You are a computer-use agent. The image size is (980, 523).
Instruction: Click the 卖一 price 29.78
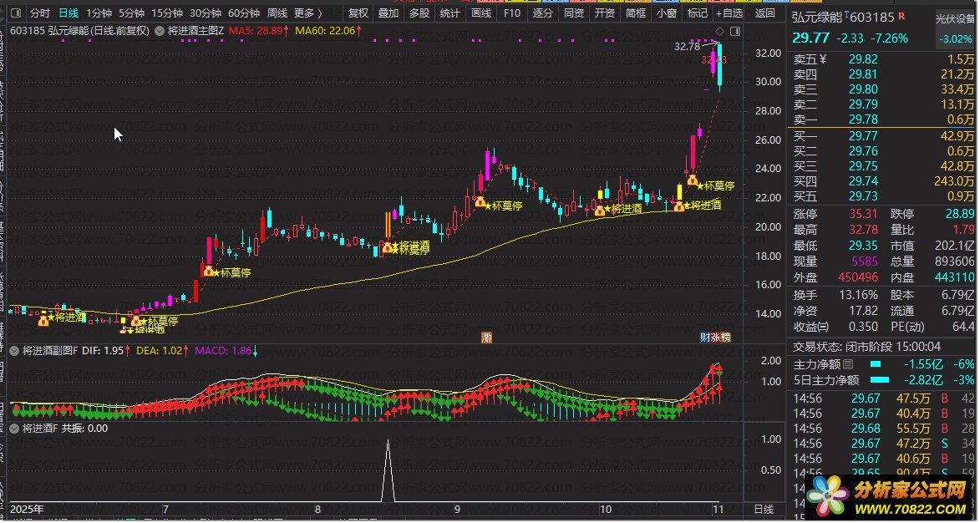(863, 119)
